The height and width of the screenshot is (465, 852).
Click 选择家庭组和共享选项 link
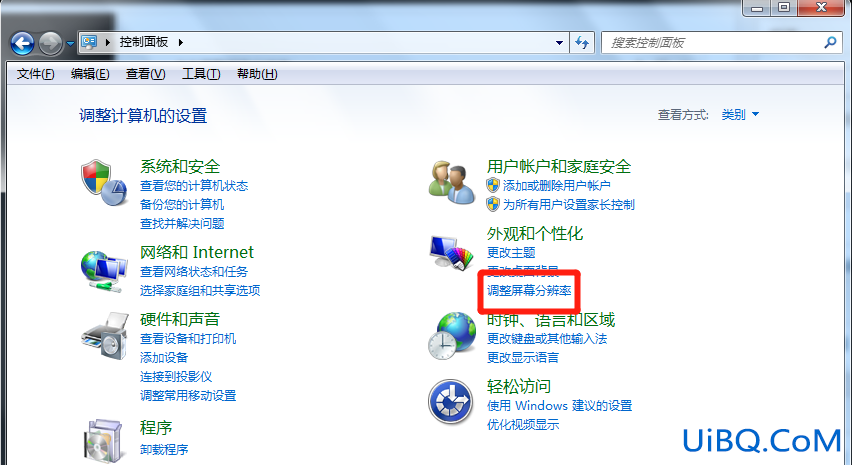200,291
